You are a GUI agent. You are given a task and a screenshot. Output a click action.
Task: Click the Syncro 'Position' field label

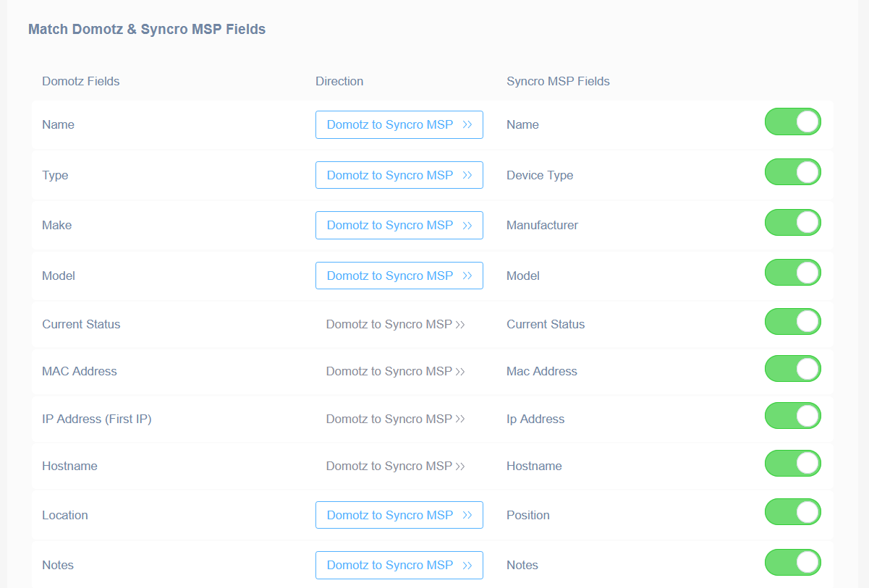[x=528, y=515]
